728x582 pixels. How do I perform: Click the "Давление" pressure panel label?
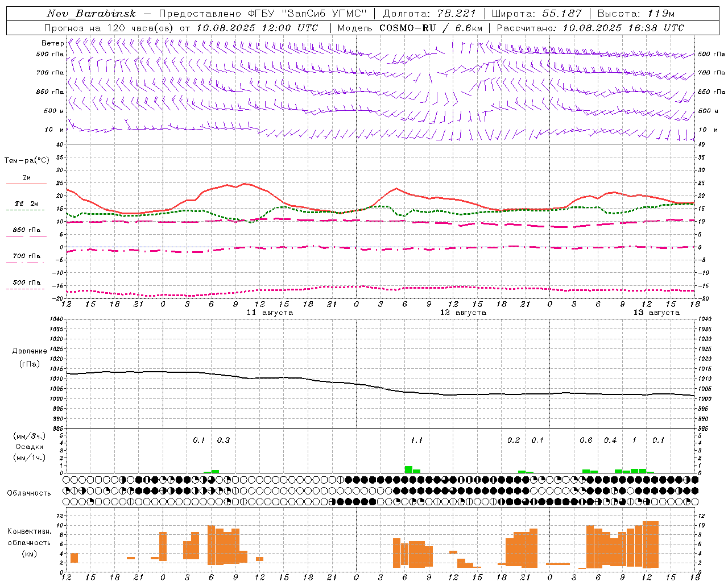tap(30, 351)
